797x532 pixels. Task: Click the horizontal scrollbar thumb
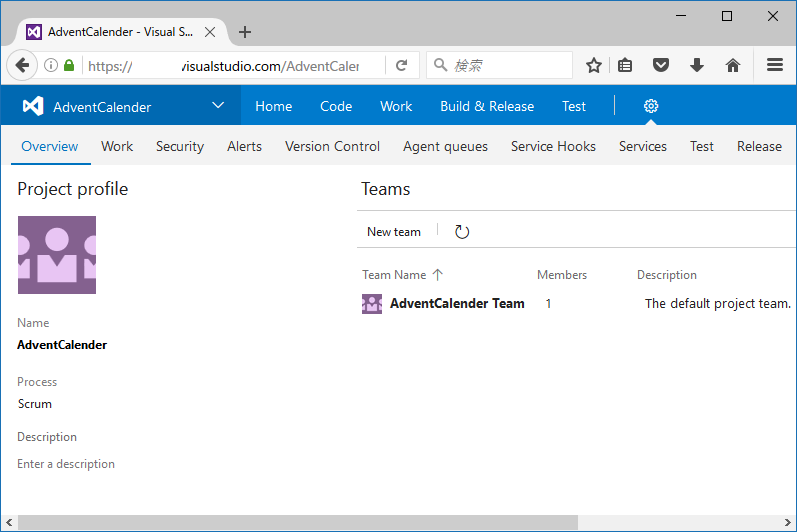pyautogui.click(x=298, y=522)
